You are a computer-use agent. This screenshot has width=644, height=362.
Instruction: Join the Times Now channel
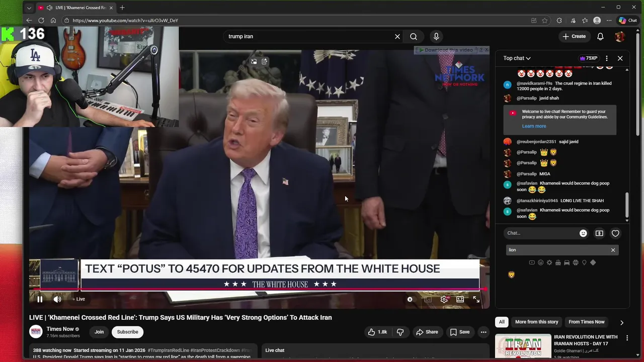tap(99, 332)
